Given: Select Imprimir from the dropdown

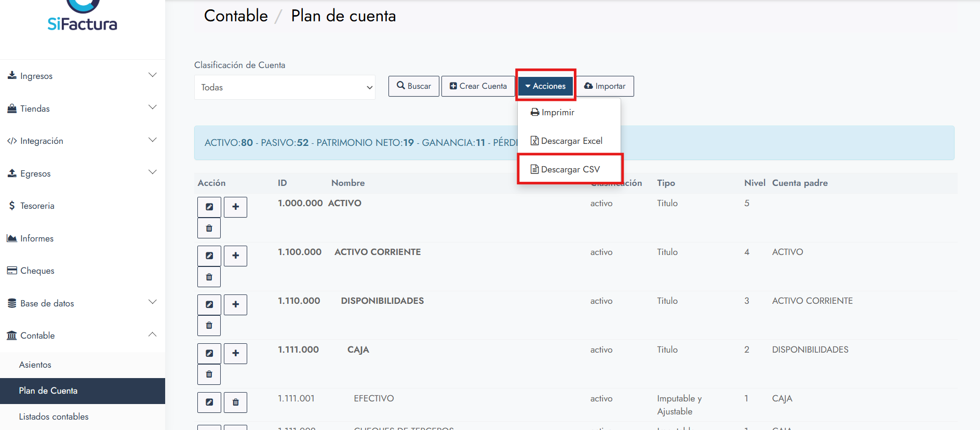Looking at the screenshot, I should (557, 112).
